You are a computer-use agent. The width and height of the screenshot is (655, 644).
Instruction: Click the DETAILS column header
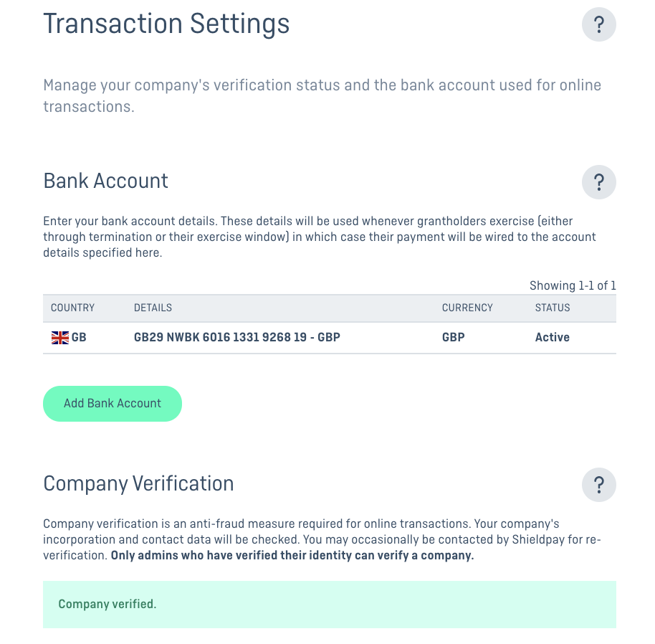pos(153,308)
